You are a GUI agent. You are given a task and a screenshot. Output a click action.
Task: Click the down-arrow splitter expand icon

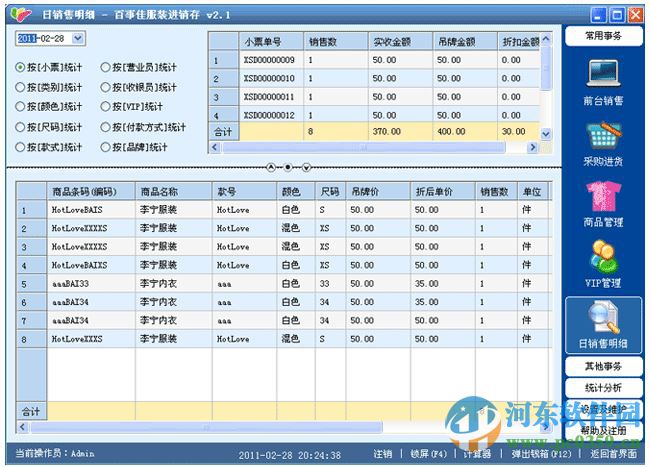point(306,167)
